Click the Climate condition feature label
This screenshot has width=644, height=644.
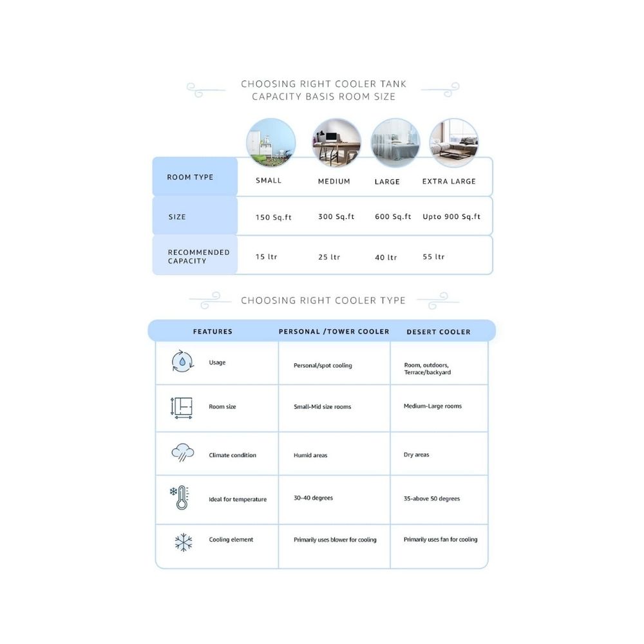coord(232,455)
